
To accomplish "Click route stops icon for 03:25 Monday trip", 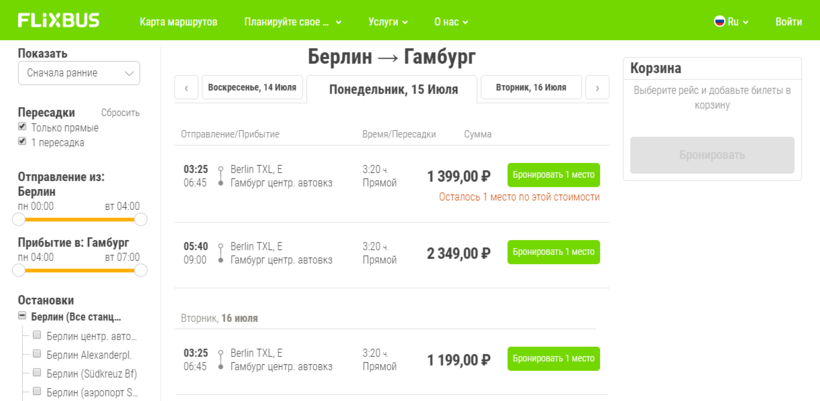I will (x=220, y=176).
